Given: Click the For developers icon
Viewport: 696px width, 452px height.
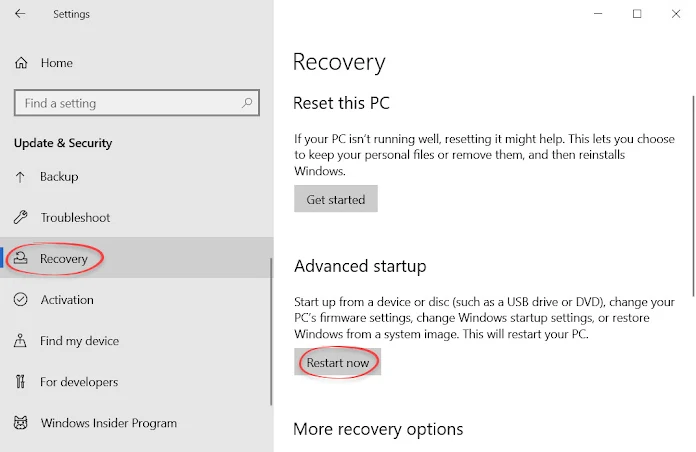Looking at the screenshot, I should coord(21,382).
